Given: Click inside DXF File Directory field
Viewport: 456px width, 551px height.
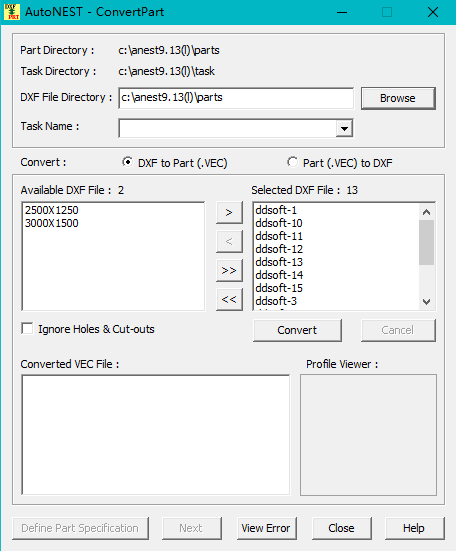Looking at the screenshot, I should pyautogui.click(x=236, y=98).
